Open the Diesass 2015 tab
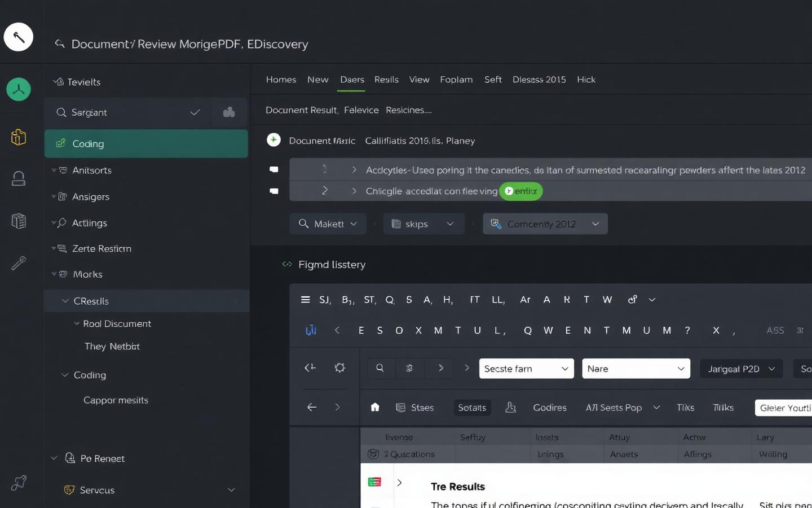Image resolution: width=812 pixels, height=508 pixels. click(539, 80)
